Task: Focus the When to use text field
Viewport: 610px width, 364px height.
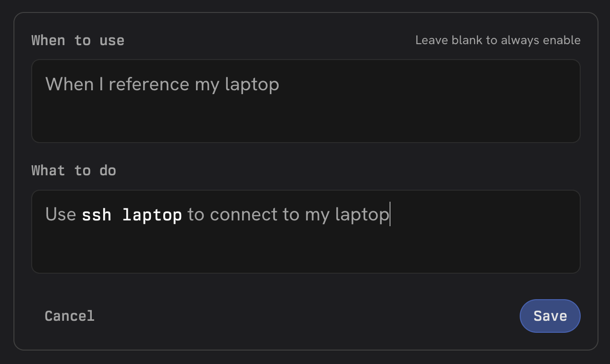Action: click(x=305, y=101)
